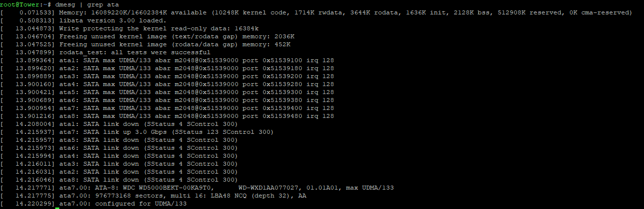Screen dimensions: 644x209
Task: Click the ata8 line with port 0x51539480
Action: (167, 116)
